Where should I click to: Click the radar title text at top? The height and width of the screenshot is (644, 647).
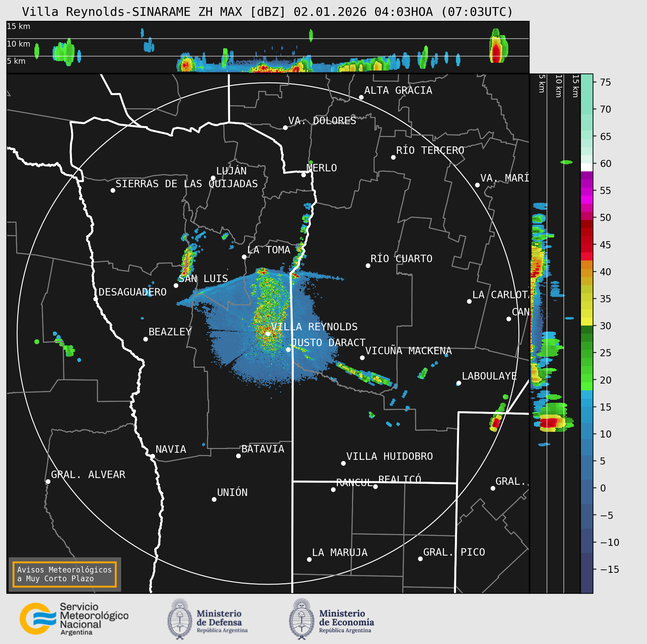click(x=267, y=12)
